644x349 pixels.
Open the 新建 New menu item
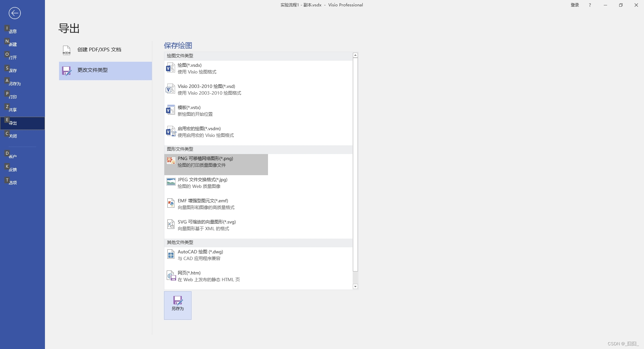coord(22,44)
